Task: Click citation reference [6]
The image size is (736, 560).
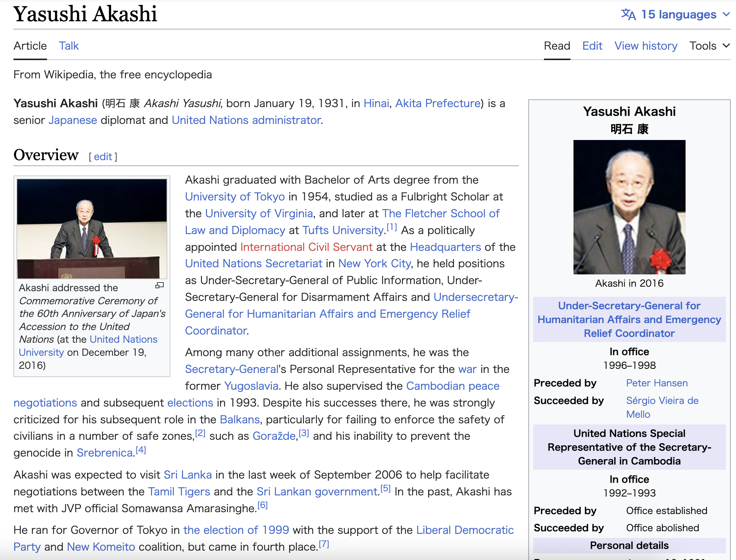Action: [263, 505]
